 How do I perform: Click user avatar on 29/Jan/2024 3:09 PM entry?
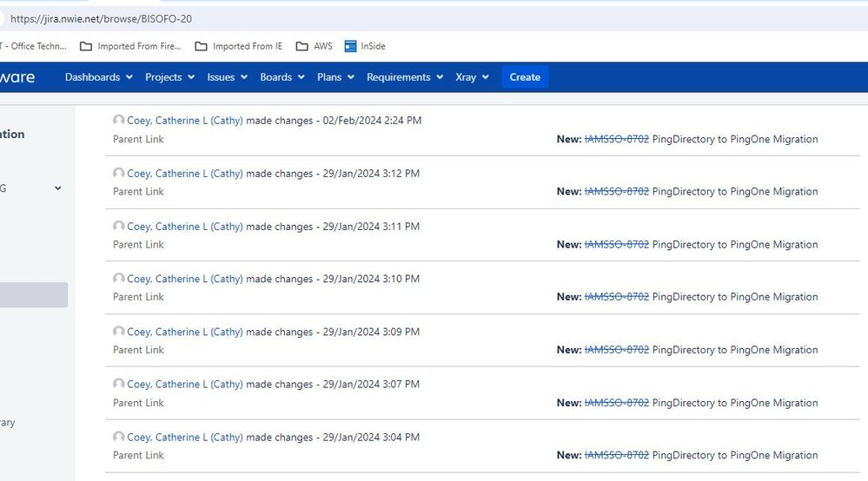click(118, 331)
